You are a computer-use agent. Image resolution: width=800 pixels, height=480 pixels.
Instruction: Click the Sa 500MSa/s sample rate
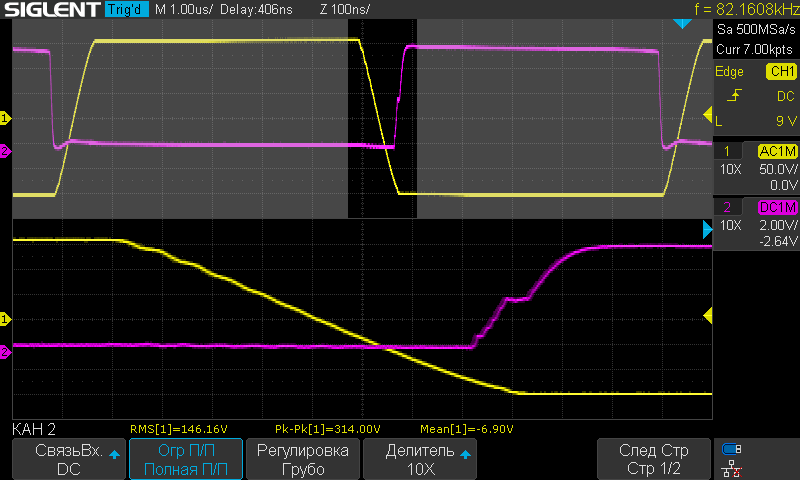(756, 29)
